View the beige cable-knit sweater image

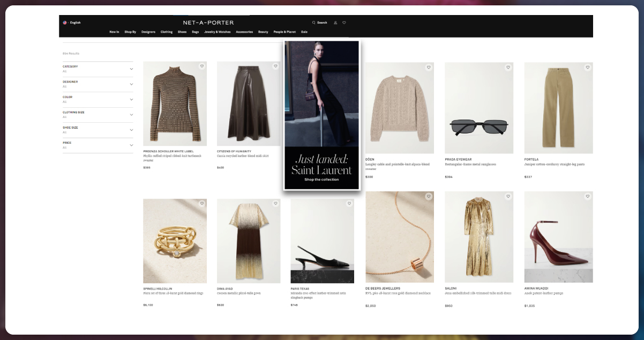click(x=400, y=108)
